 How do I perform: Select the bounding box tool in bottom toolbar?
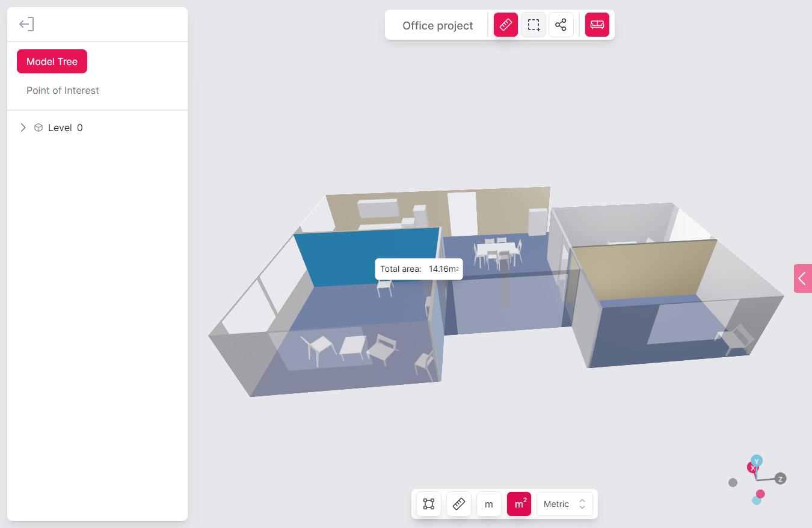(x=428, y=503)
